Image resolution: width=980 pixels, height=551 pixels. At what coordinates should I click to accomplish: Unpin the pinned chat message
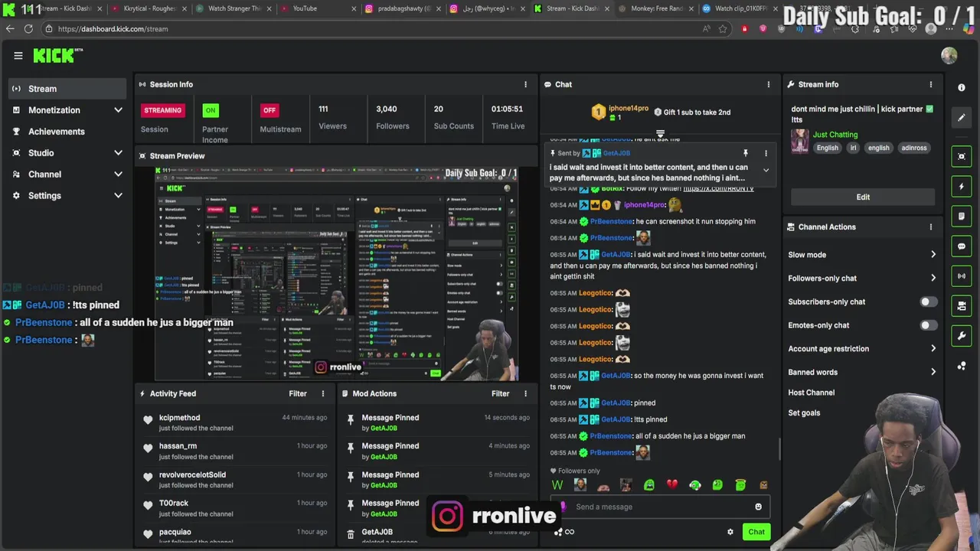[745, 153]
